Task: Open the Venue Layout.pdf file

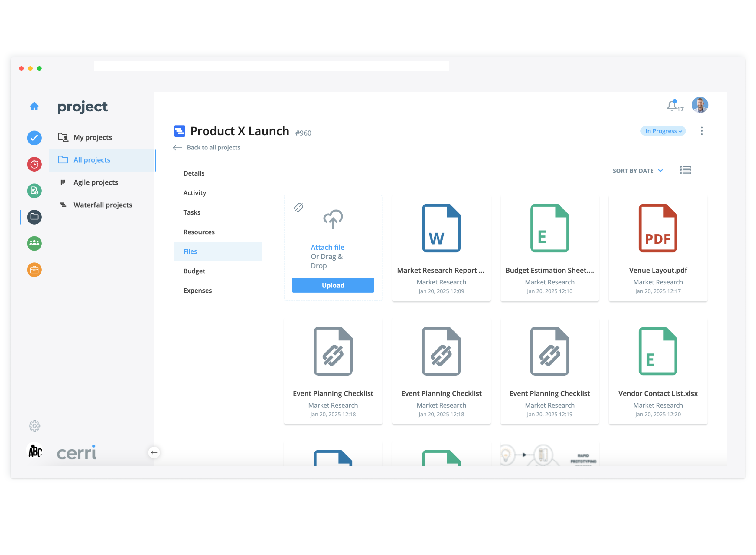Action: tap(658, 249)
